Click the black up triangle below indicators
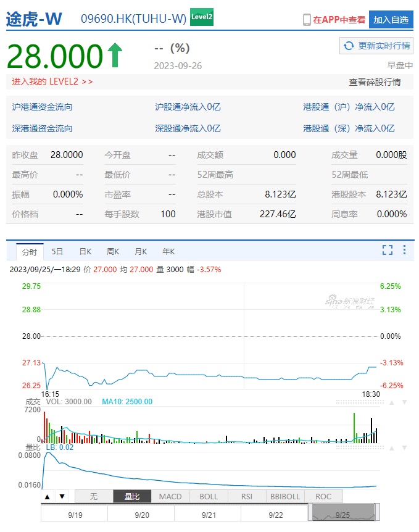Viewport: 419px width, 532px height. click(48, 497)
